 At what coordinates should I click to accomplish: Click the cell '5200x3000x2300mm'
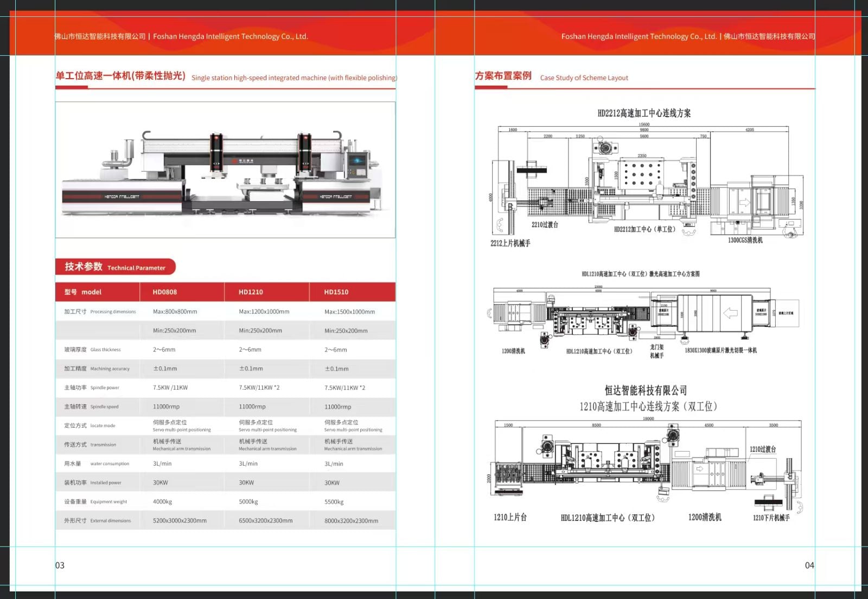click(x=180, y=520)
